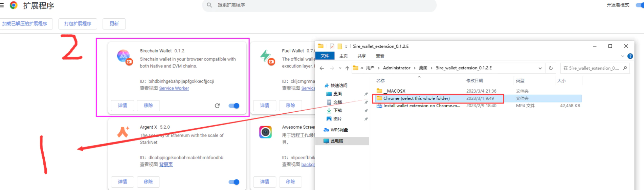Open 详情 for Argent X
Image resolution: width=644 pixels, height=190 pixels.
coord(123,182)
